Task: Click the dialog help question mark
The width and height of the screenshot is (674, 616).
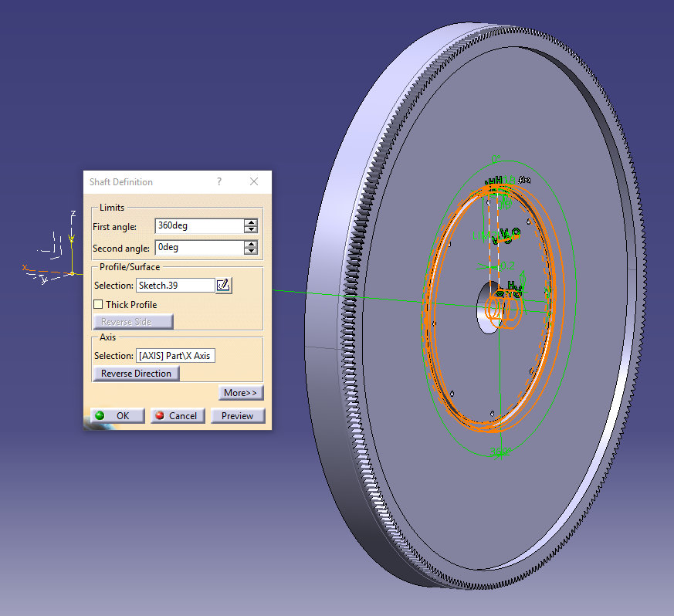Action: [x=218, y=181]
